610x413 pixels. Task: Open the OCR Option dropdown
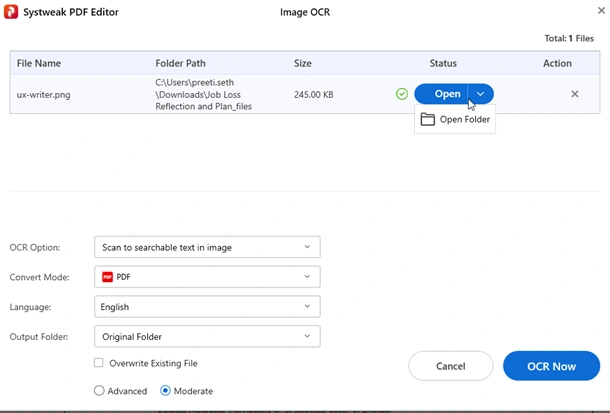(207, 247)
